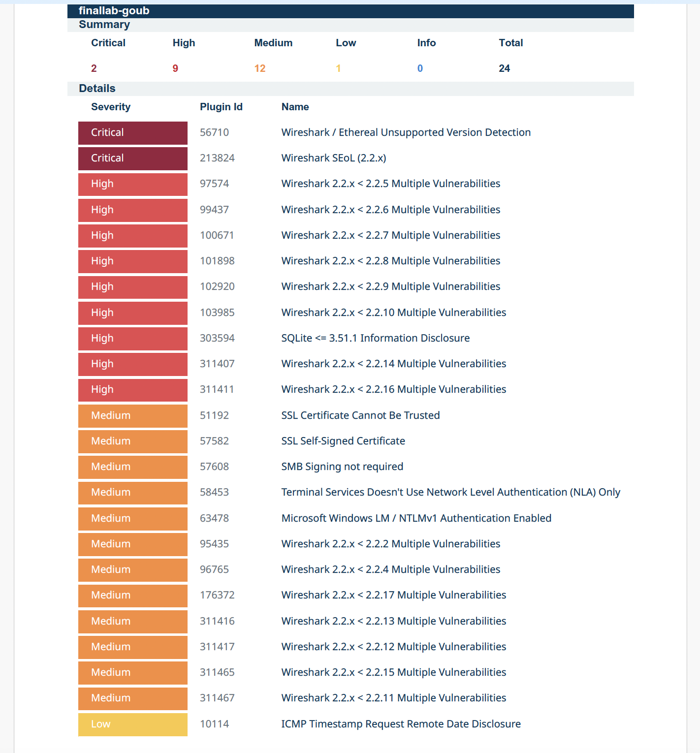This screenshot has width=700, height=753.
Task: Select 'ICMP Timestamp Request Remote Date Disclosure'
Action: (401, 724)
